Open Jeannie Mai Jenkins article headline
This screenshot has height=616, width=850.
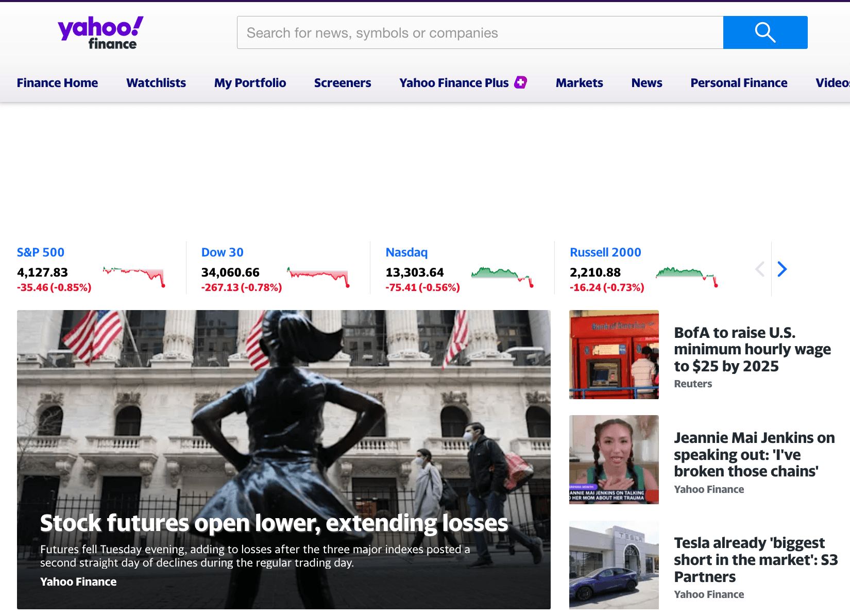tap(754, 454)
